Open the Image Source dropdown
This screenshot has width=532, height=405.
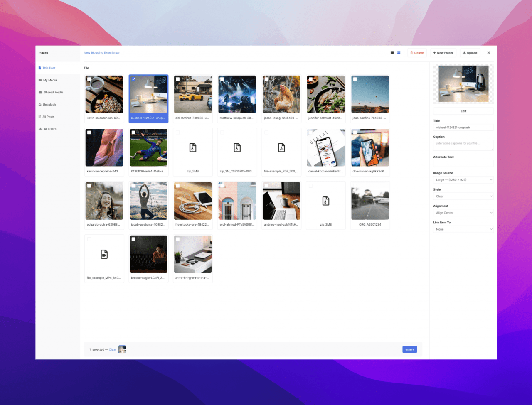[463, 180]
